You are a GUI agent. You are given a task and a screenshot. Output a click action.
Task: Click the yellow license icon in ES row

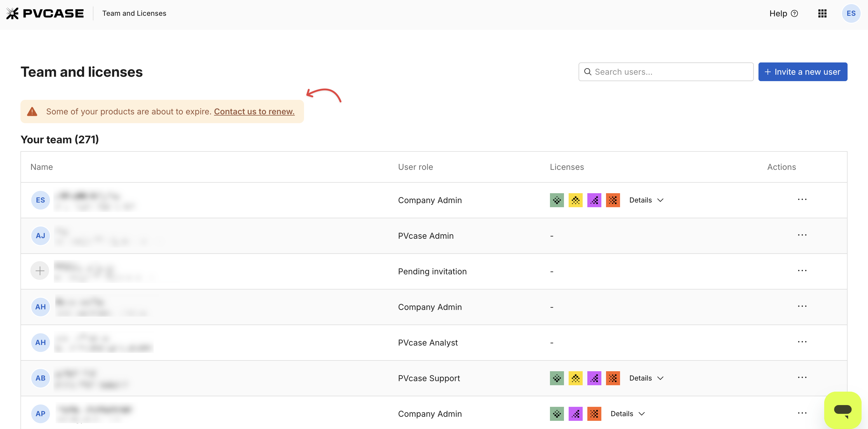point(576,200)
